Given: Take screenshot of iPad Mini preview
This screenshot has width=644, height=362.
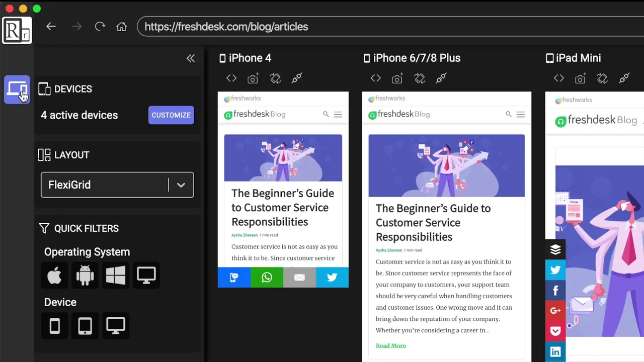Looking at the screenshot, I should 581,78.
